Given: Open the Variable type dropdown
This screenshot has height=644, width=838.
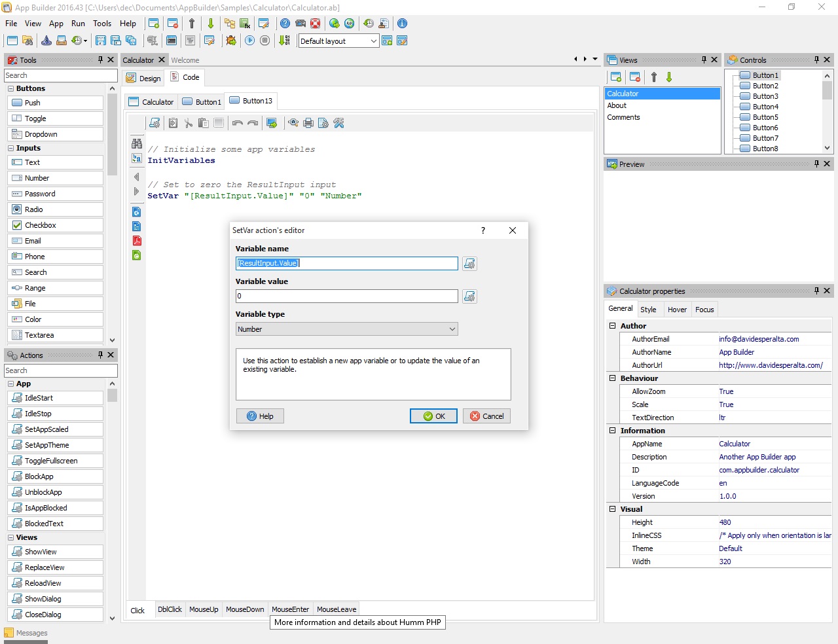Looking at the screenshot, I should 347,329.
